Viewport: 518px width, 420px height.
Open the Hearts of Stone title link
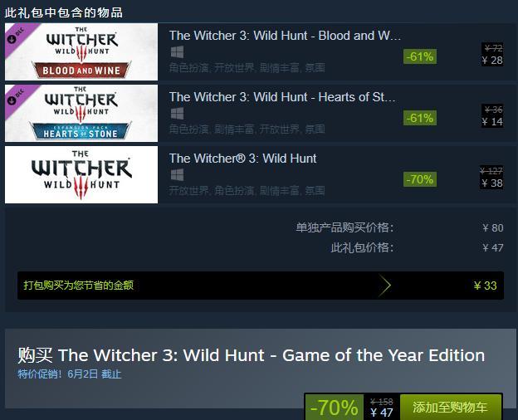tap(282, 97)
